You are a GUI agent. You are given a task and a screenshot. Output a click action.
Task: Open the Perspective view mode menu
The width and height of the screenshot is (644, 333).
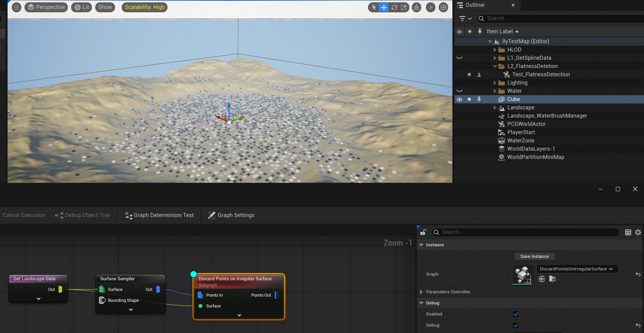click(46, 7)
